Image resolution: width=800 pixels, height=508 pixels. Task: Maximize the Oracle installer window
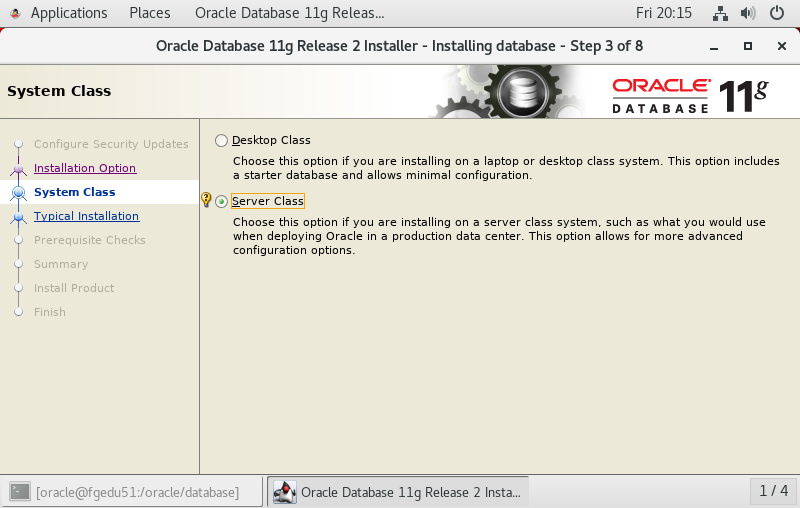747,46
